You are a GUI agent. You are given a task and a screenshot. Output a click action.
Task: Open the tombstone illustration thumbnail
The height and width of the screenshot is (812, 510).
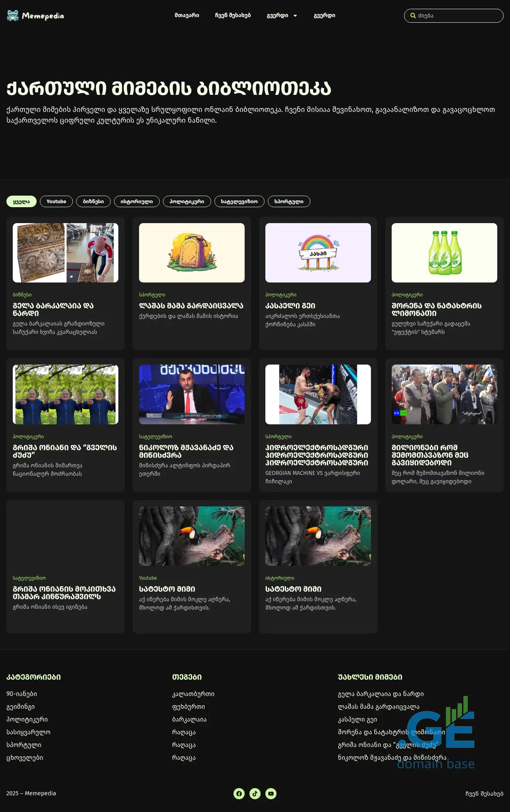[192, 253]
